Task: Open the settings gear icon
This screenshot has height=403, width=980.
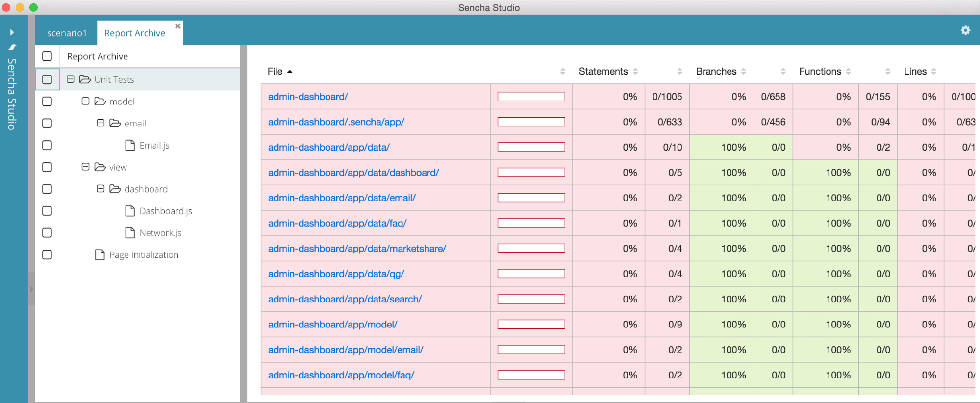Action: coord(965,30)
